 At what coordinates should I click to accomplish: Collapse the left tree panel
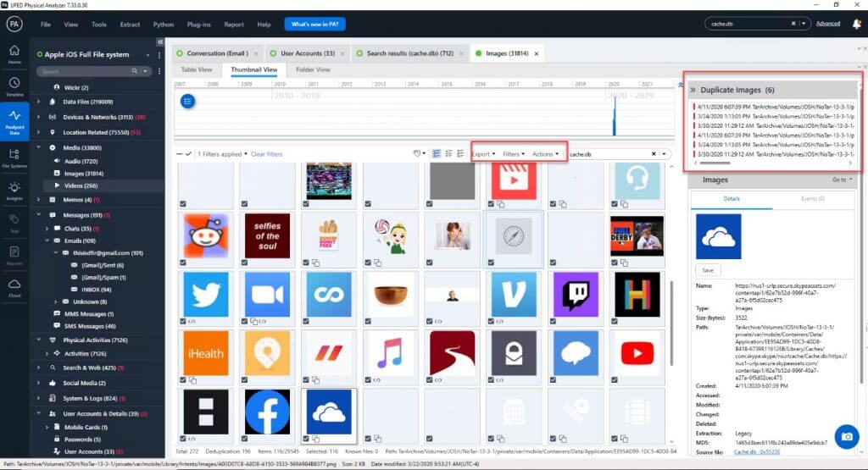160,42
